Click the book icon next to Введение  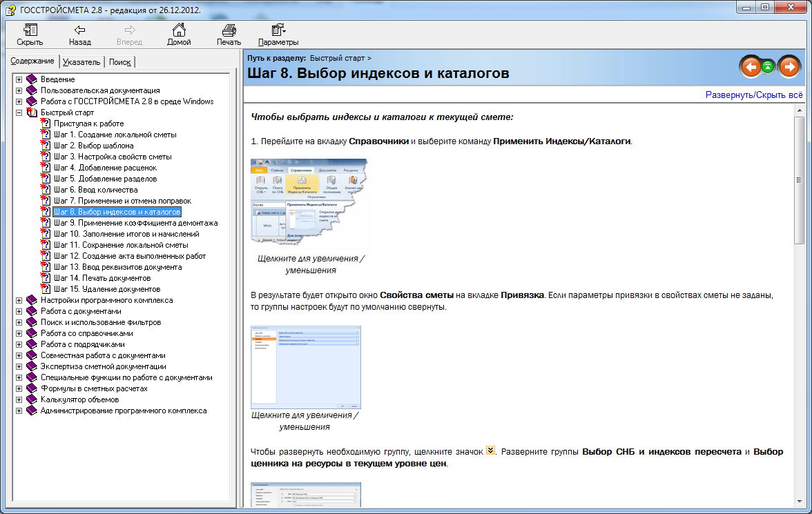(x=32, y=79)
